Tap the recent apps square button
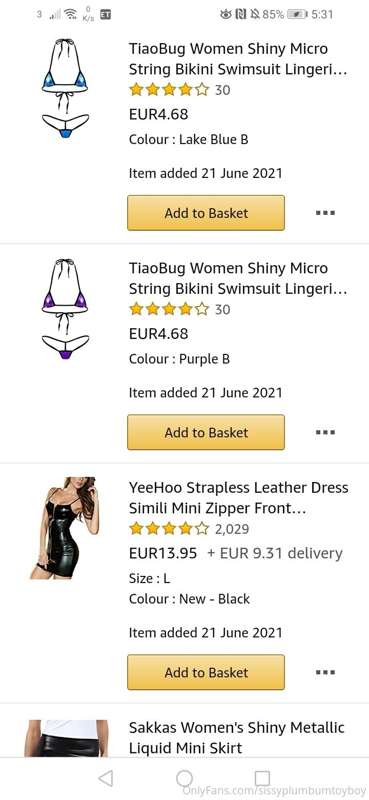 pyautogui.click(x=262, y=778)
